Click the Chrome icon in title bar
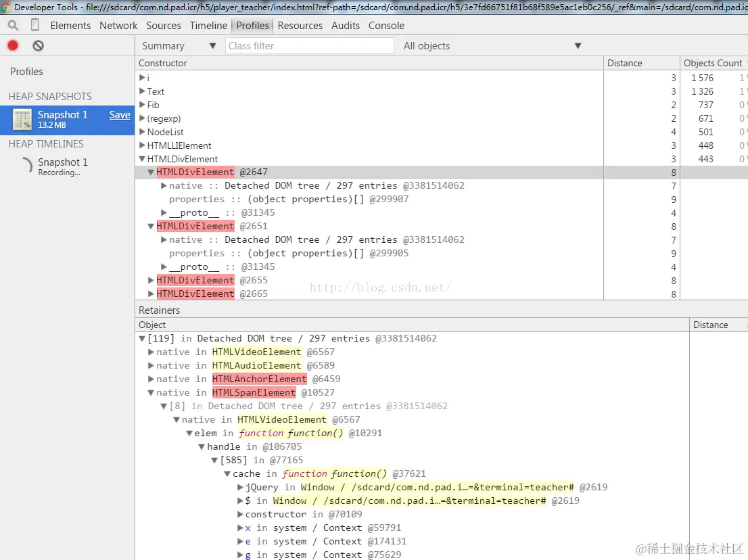 point(6,7)
